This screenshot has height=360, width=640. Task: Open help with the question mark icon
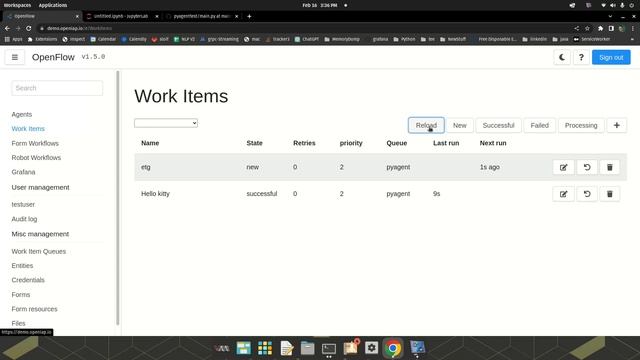581,57
